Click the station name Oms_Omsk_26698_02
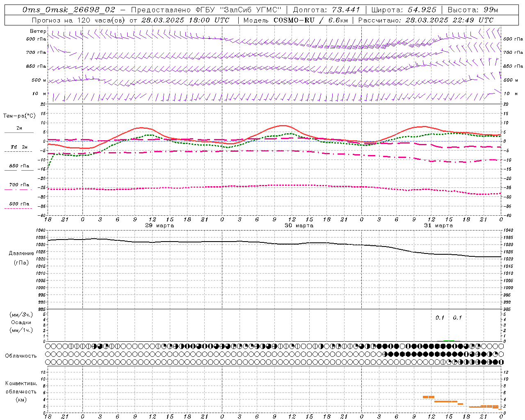The height and width of the screenshot is (420, 525). [69, 10]
